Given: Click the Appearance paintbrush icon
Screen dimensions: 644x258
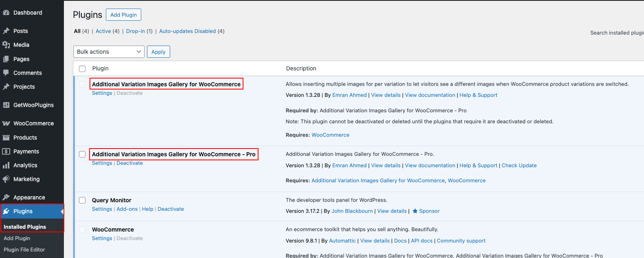Looking at the screenshot, I should (x=6, y=197).
